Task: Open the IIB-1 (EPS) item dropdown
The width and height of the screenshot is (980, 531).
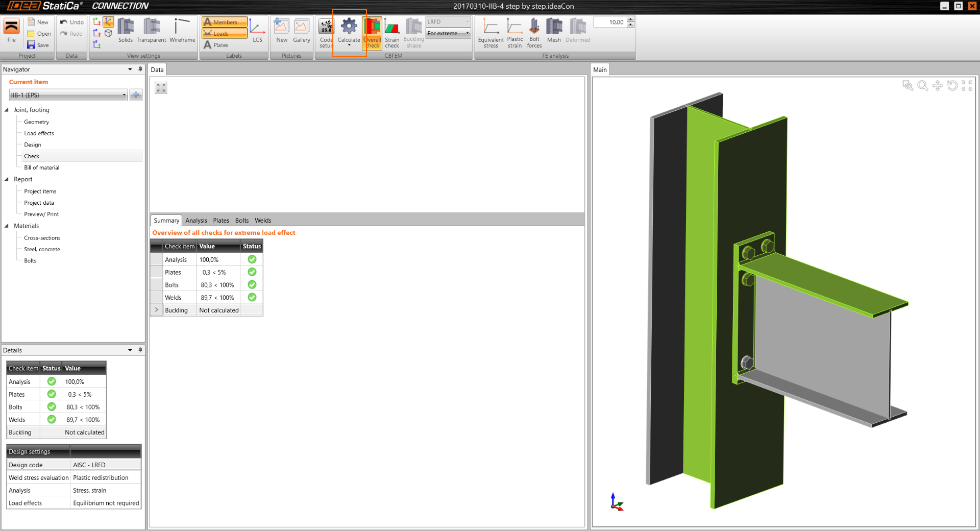Action: click(124, 95)
